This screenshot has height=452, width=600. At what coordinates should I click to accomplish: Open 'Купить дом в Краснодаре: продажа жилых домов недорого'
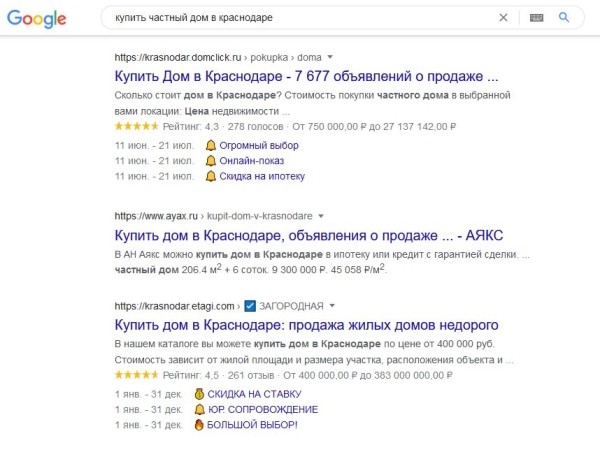(306, 325)
